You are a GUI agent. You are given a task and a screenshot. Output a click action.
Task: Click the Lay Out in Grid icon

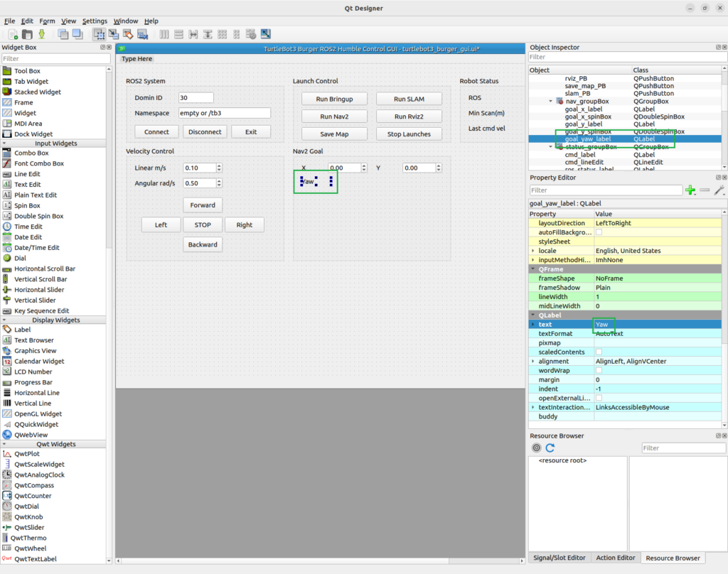(222, 34)
